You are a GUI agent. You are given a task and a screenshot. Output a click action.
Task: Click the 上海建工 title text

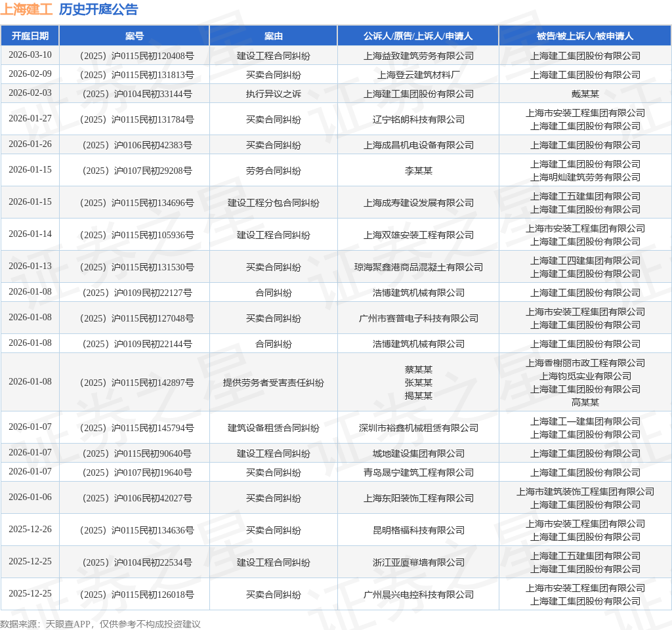point(26,9)
